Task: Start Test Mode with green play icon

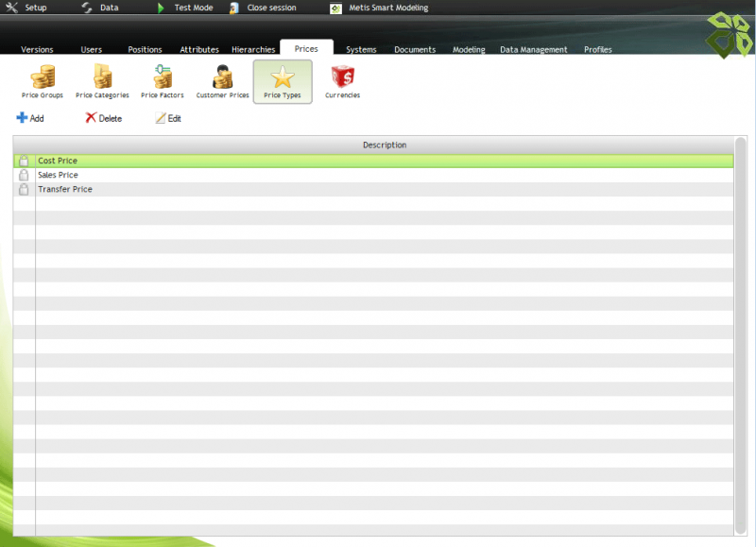Action: click(x=161, y=8)
